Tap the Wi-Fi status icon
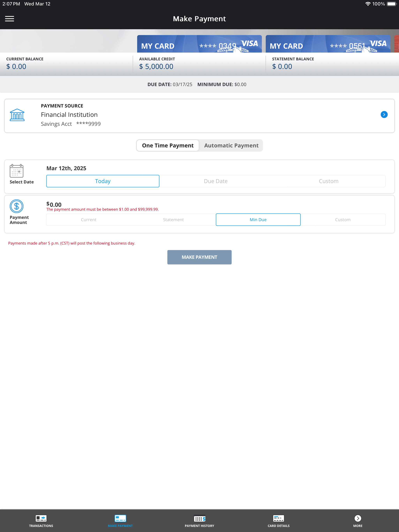Viewport: 399px width, 532px height. tap(368, 4)
